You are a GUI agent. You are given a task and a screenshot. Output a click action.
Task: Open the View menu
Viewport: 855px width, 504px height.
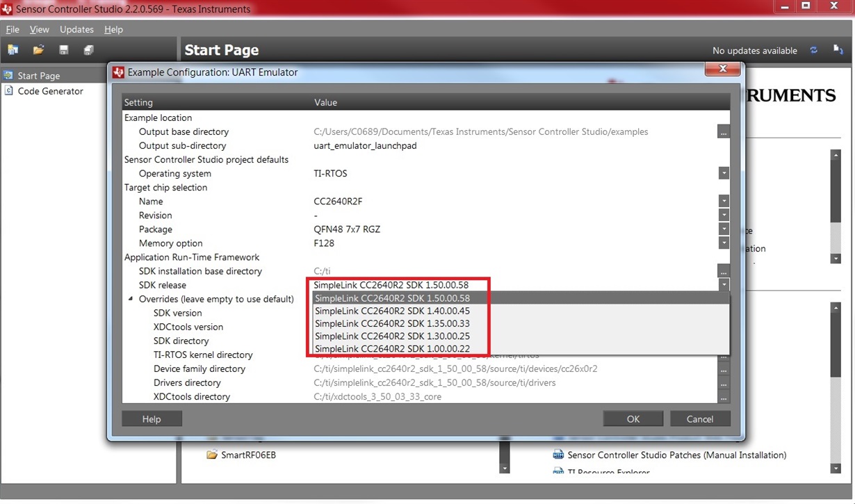click(x=39, y=29)
